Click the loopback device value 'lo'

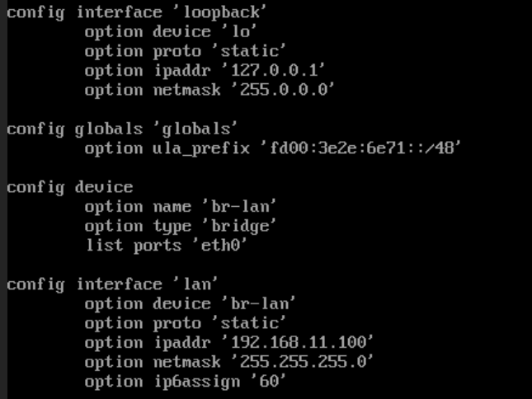239,31
